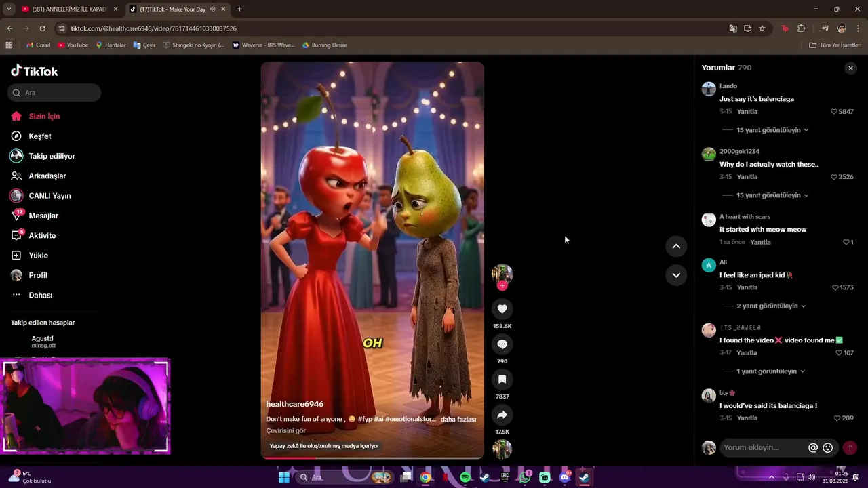Open the spinning sound disc thumbnail

[502, 449]
